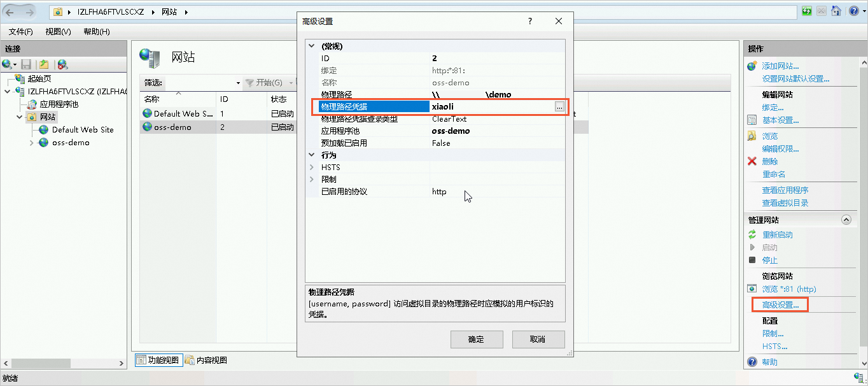
Task: Click the home icon in the top-right toolbar
Action: pyautogui.click(x=836, y=11)
